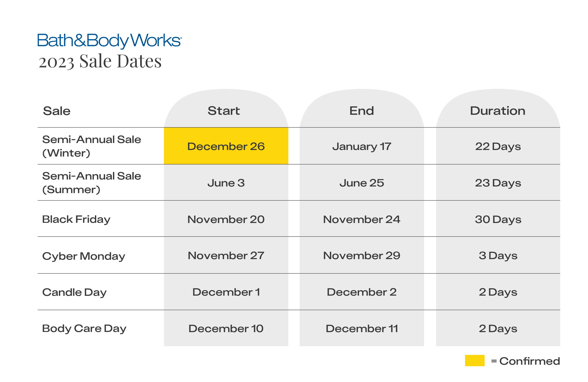Image resolution: width=588 pixels, height=382 pixels.
Task: Click the June 3 start date cell
Action: pyautogui.click(x=226, y=183)
